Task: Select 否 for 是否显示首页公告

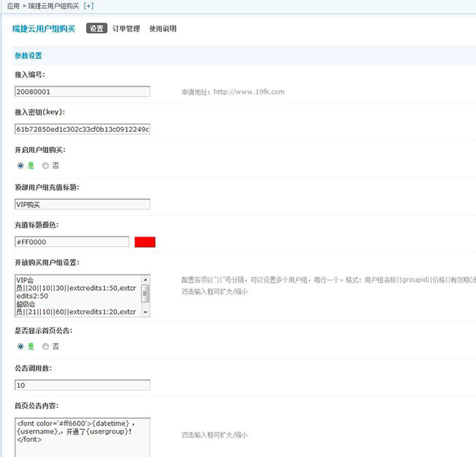Action: click(x=45, y=346)
